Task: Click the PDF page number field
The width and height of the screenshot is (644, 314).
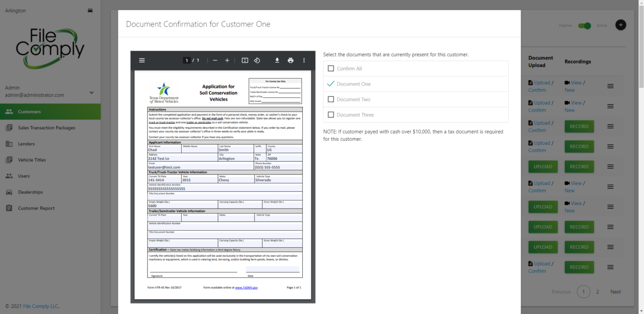Action: (x=187, y=60)
